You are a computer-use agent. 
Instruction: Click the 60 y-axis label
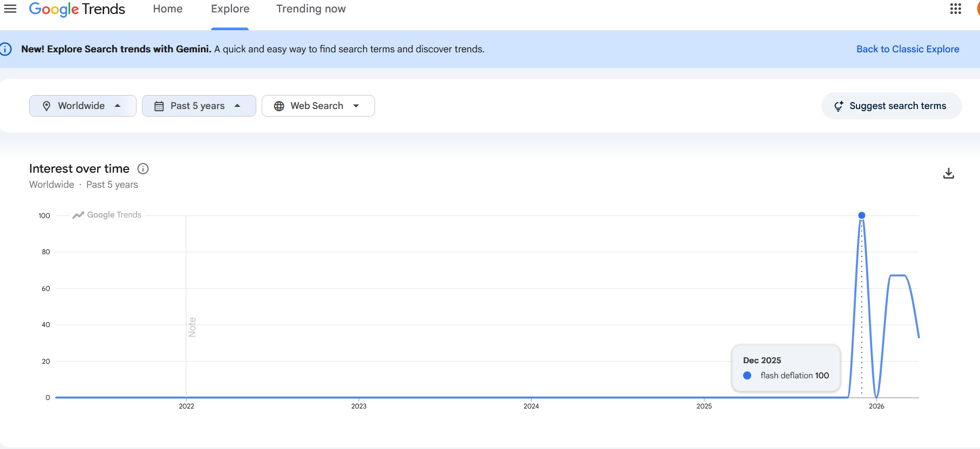tap(46, 289)
